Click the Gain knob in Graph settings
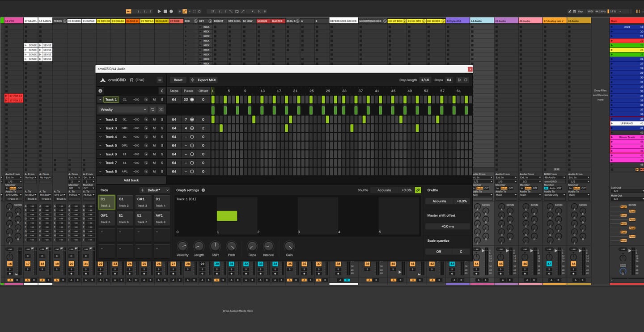Image resolution: width=644 pixels, height=332 pixels. [x=289, y=246]
